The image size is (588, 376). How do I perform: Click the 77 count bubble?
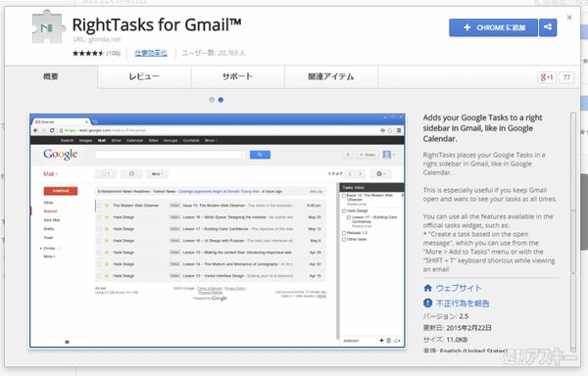coord(566,77)
